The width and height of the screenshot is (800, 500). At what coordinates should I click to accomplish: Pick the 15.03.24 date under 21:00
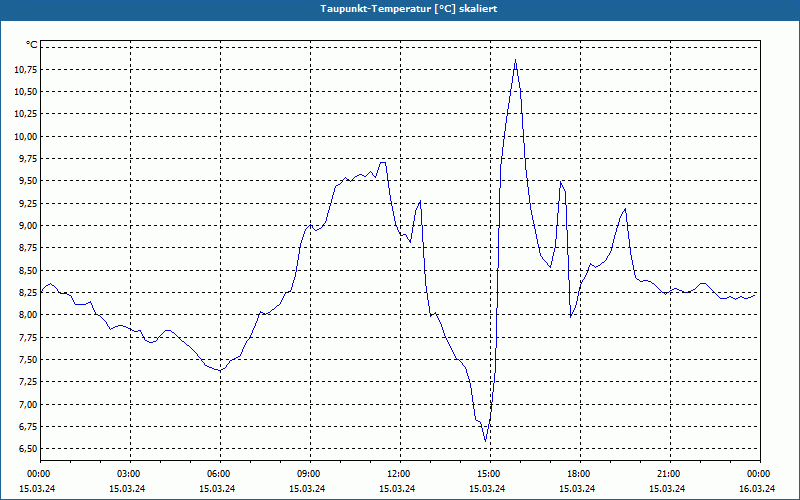(667, 488)
